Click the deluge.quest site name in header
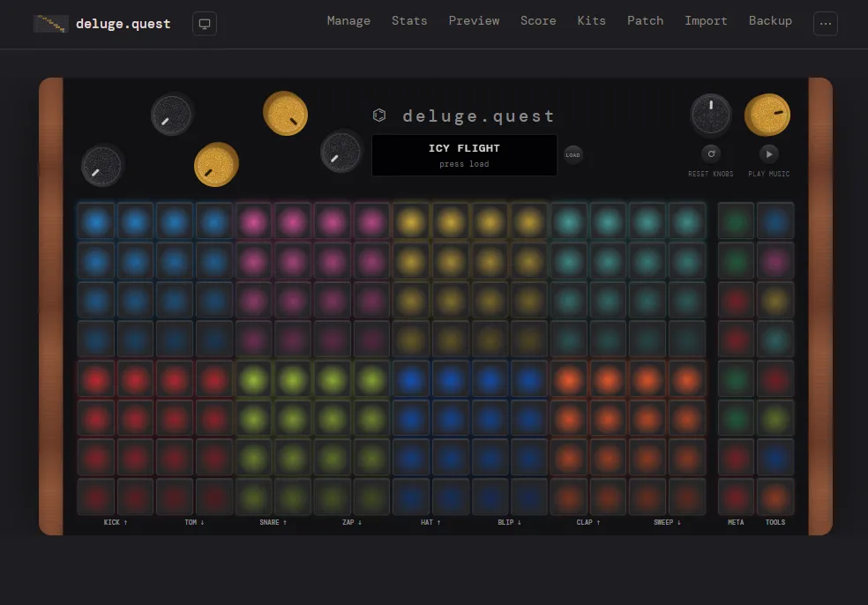The width and height of the screenshot is (868, 605). tap(123, 24)
